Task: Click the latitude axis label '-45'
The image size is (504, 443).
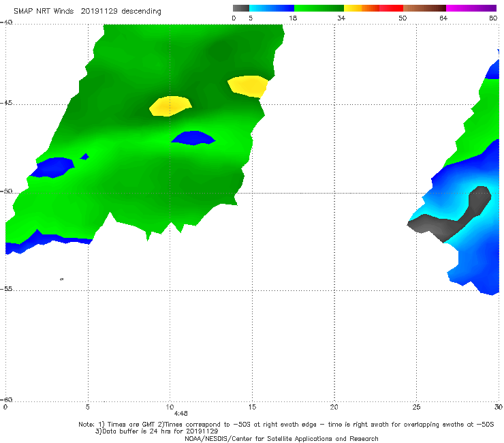Action: 6,103
